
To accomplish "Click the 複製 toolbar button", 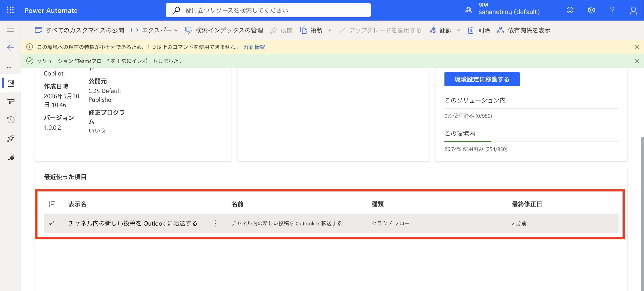I will pos(311,30).
